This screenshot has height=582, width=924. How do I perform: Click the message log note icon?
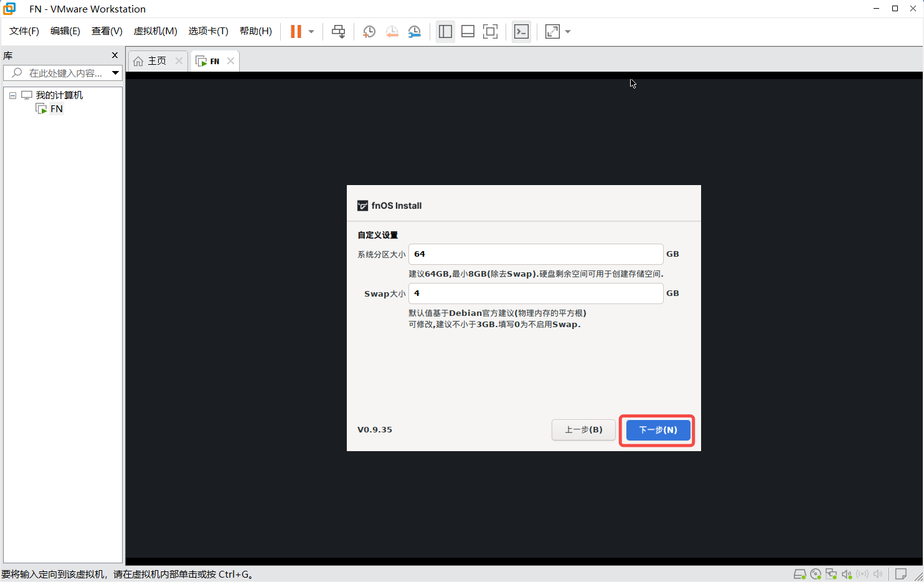(x=900, y=574)
